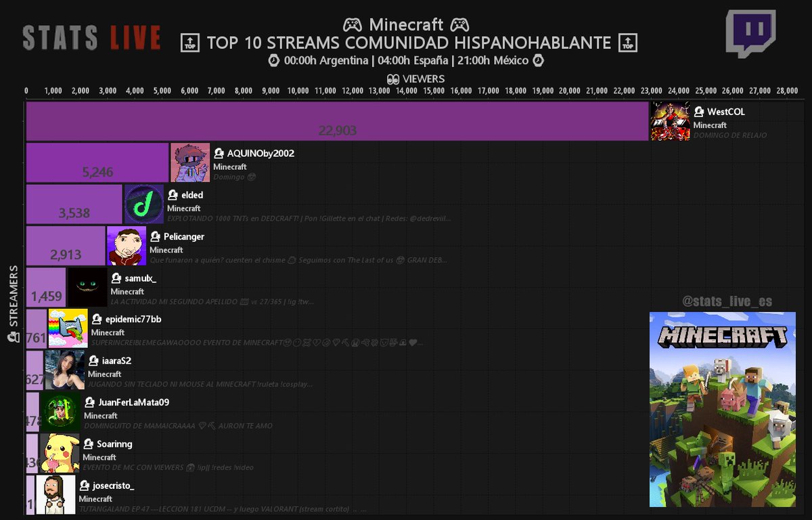
Task: Click the samulx_ streamer name
Action: click(141, 278)
